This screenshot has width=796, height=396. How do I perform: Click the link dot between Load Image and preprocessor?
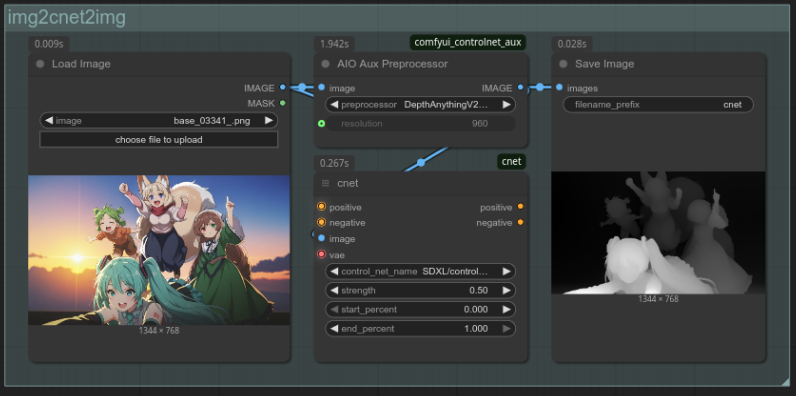[x=302, y=87]
